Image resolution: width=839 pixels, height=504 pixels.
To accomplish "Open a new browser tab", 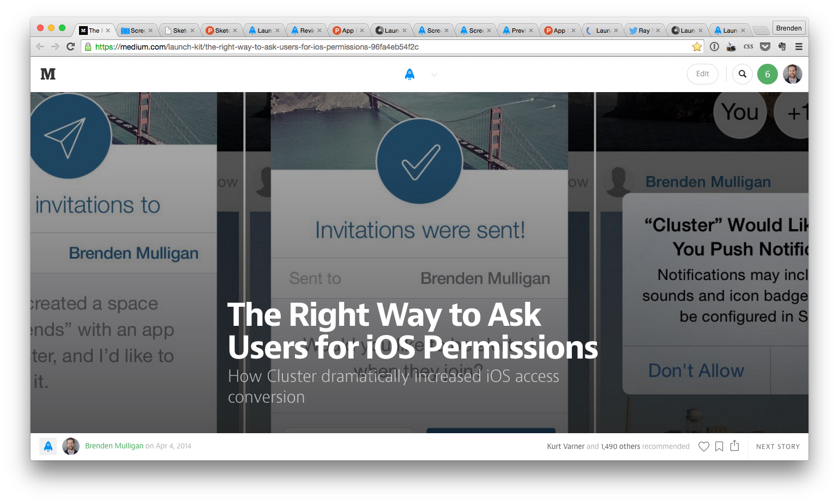I will tap(760, 31).
